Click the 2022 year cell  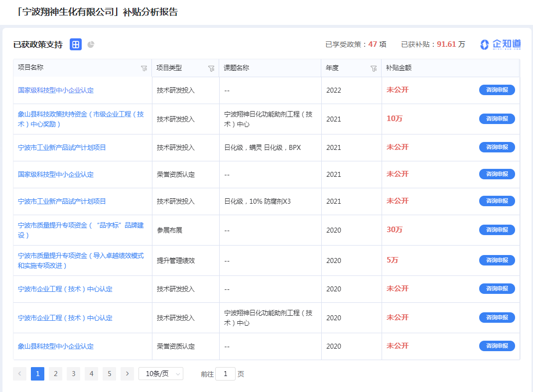333,90
